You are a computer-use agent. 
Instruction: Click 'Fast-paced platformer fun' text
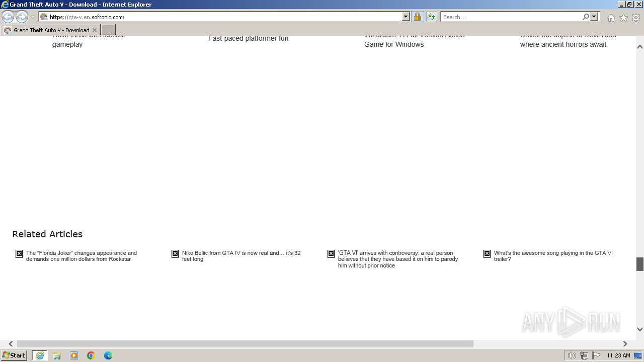coord(248,38)
